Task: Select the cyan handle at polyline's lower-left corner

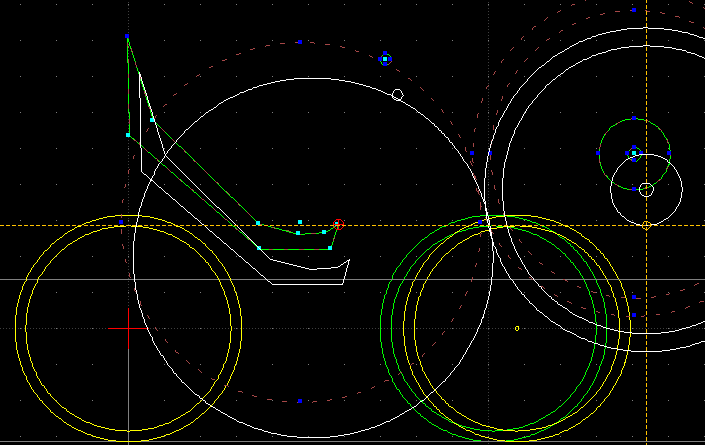Action: click(128, 135)
